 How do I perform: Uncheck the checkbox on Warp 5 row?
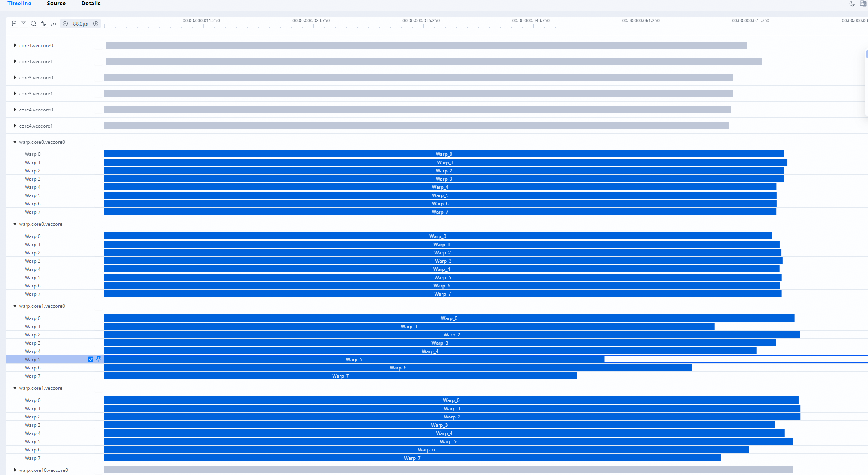click(x=91, y=359)
